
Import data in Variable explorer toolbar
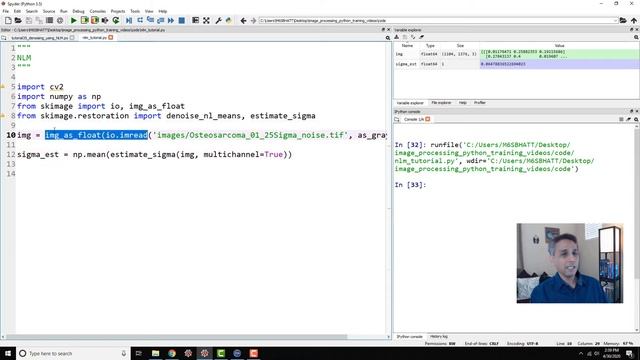tap(396, 37)
